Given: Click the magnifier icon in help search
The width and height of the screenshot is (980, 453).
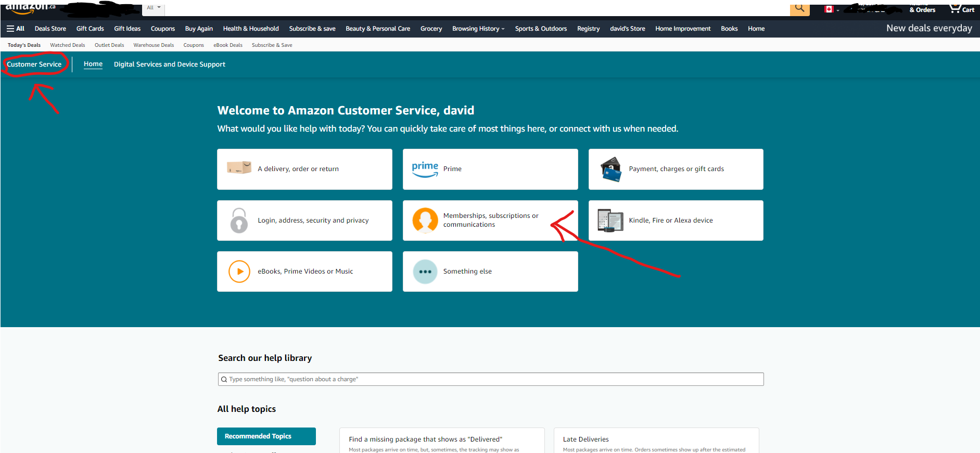Looking at the screenshot, I should (x=224, y=379).
